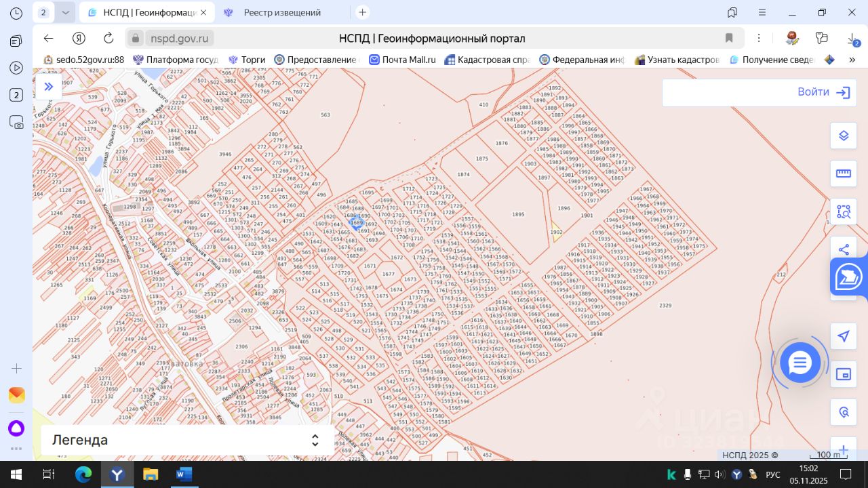The height and width of the screenshot is (488, 868).
Task: Switch to Реестр извещений tab
Action: (282, 12)
